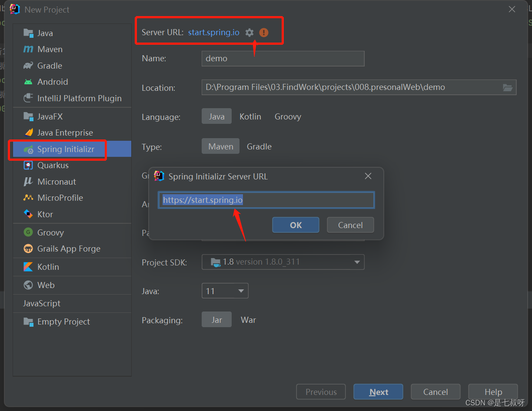Click the Next button
Screen dimensions: 532x411
pyautogui.click(x=379, y=392)
